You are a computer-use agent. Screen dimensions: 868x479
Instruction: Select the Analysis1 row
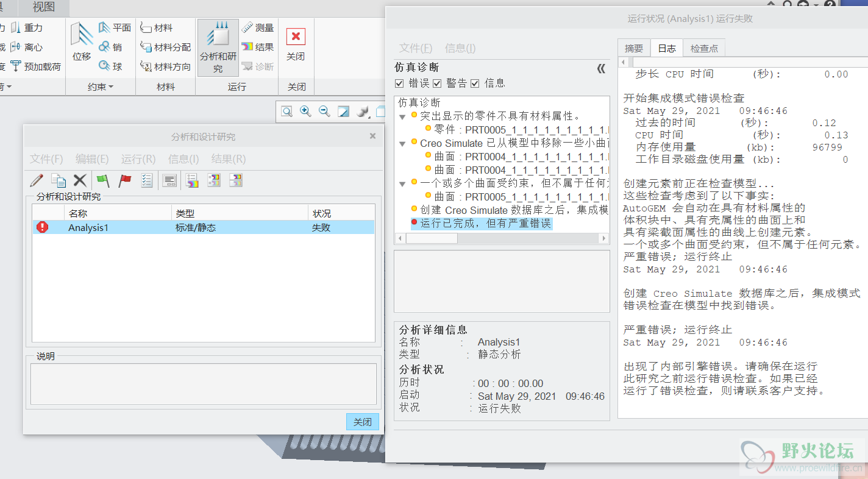204,227
